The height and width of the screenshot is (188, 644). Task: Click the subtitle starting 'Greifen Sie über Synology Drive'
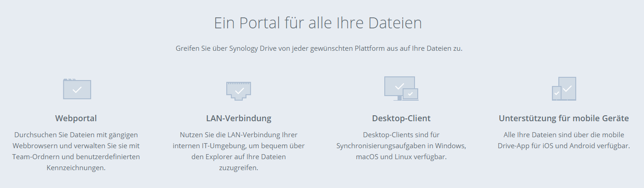point(319,48)
